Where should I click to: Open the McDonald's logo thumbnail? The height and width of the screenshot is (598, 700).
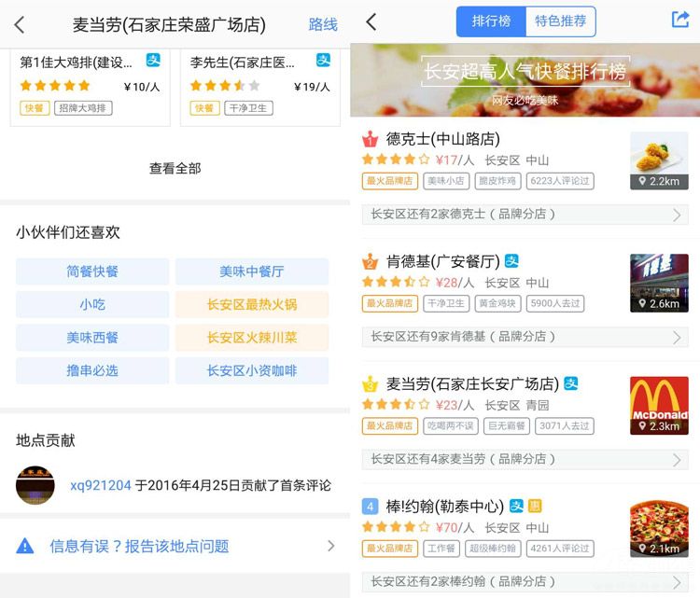pyautogui.click(x=659, y=406)
